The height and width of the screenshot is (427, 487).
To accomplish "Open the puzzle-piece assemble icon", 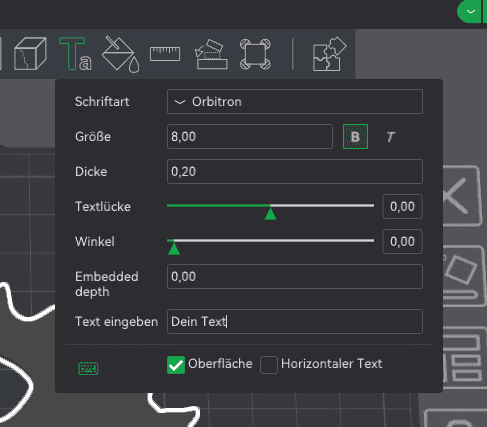I will point(330,54).
